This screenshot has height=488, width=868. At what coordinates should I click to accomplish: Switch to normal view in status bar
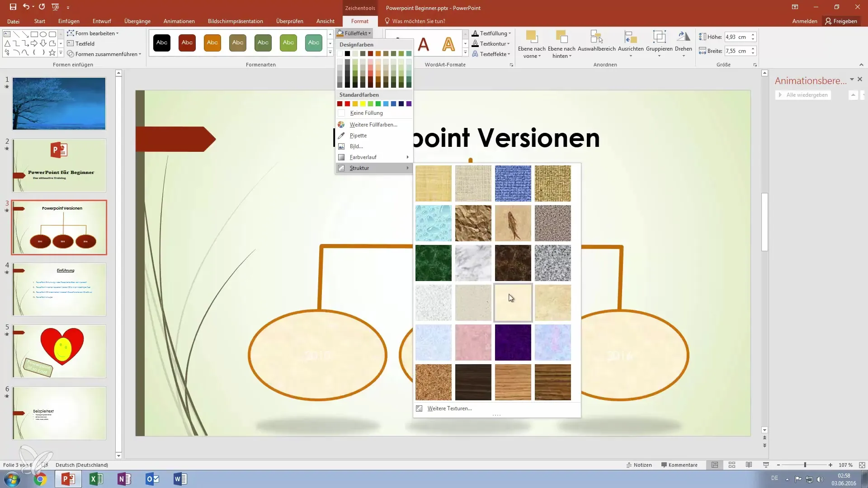[715, 465]
